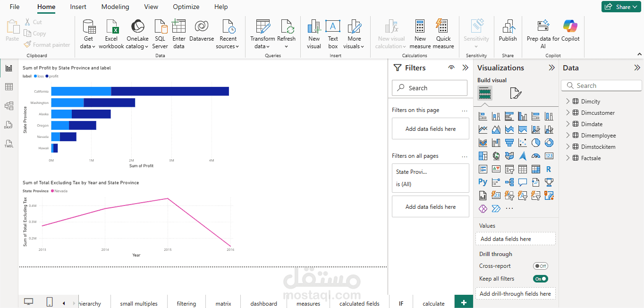
Task: Expand the Dimcity table
Action: 568,101
